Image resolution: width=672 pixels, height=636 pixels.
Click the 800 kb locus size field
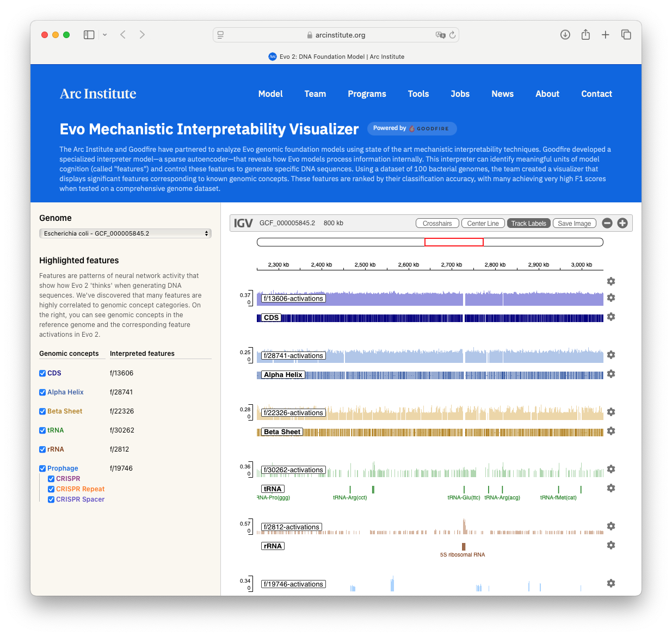pyautogui.click(x=334, y=223)
